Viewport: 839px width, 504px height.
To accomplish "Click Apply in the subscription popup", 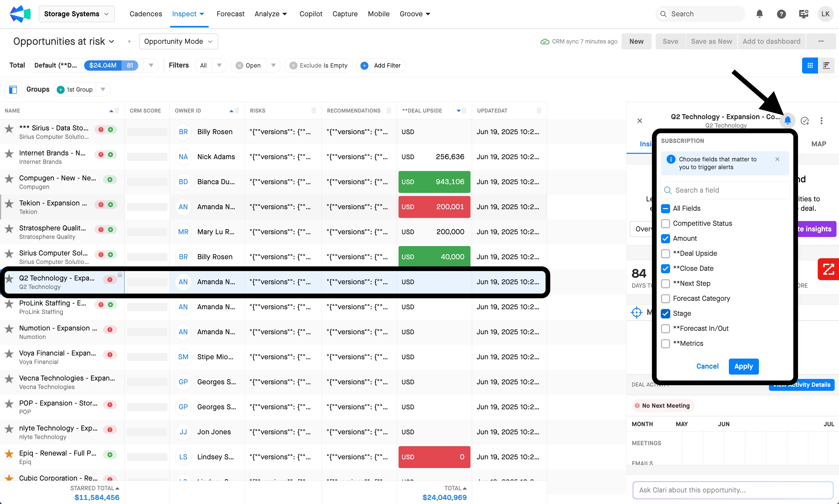I will (743, 366).
